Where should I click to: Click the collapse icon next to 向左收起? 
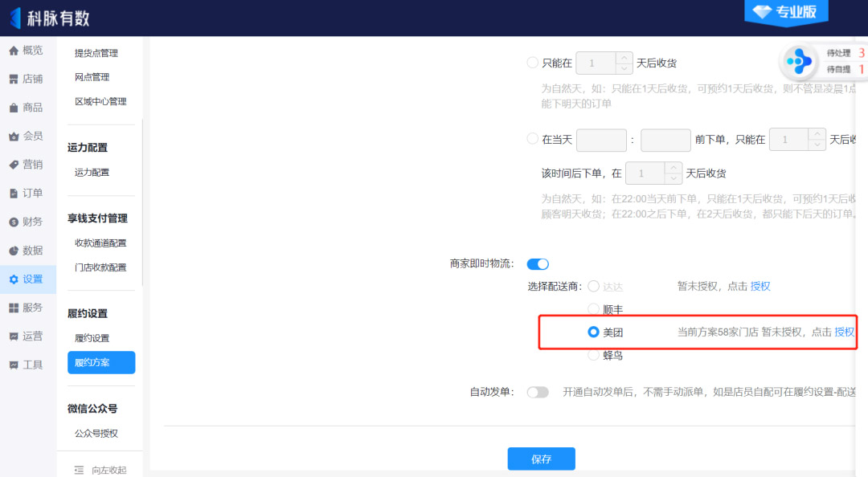pos(79,471)
